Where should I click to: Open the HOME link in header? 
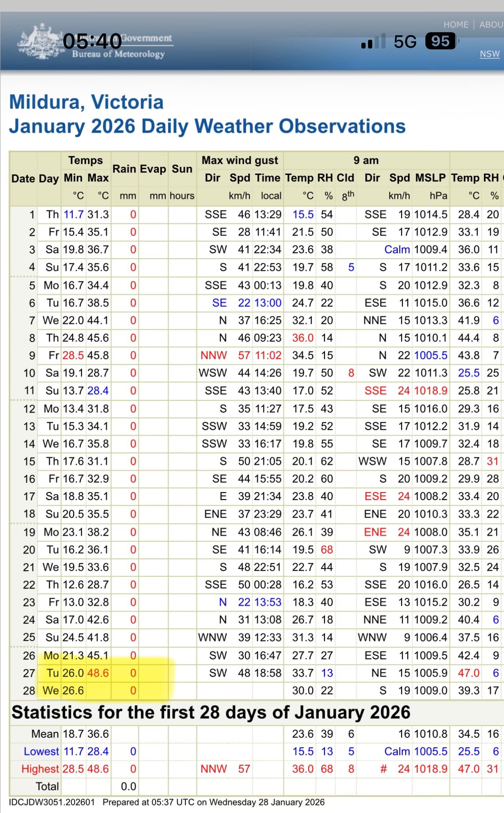coord(455,25)
